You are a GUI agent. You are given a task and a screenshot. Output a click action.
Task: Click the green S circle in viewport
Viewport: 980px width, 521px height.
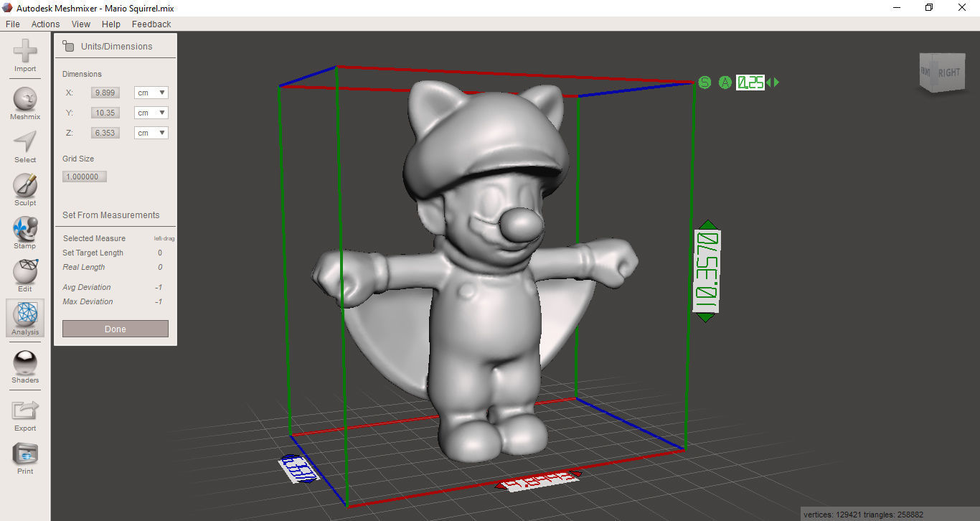[x=705, y=83]
